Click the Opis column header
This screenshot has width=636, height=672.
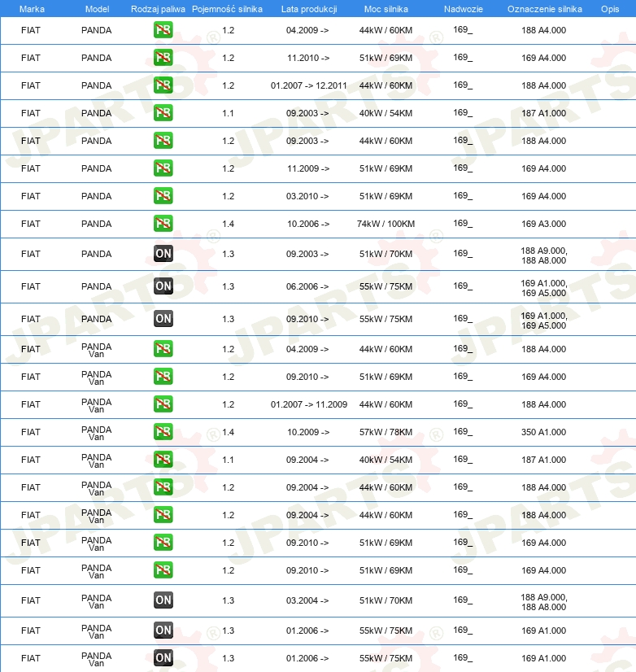coord(610,9)
